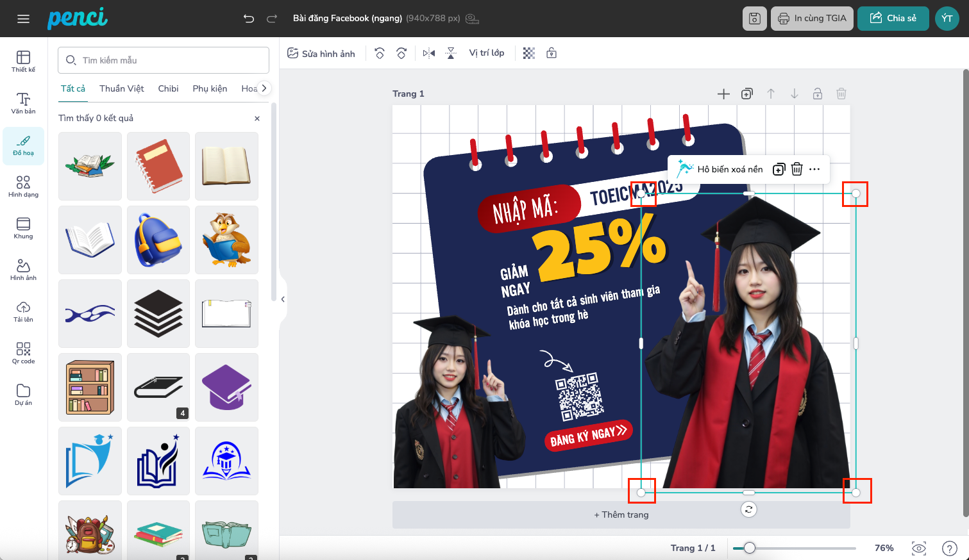
Task: Duplicate the selected element icon
Action: coord(779,169)
